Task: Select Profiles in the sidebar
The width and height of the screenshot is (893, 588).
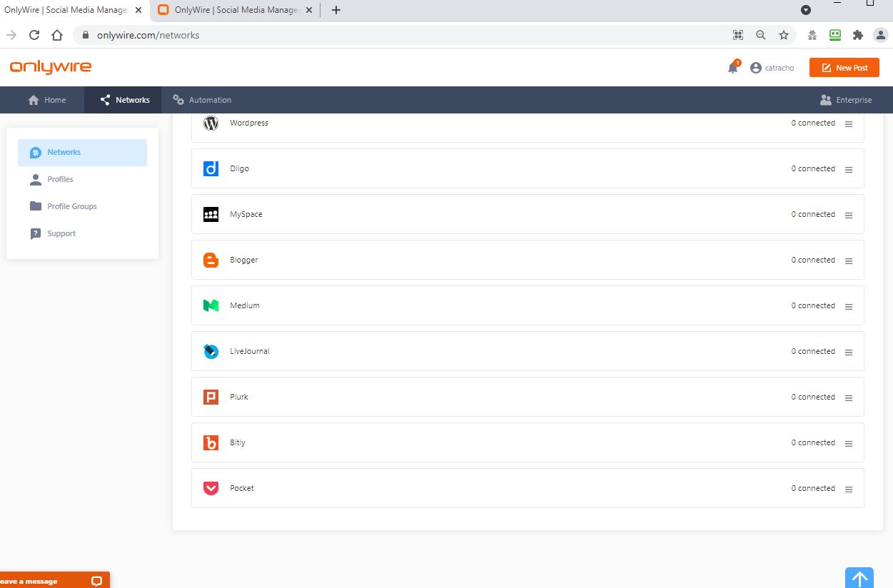Action: (60, 179)
